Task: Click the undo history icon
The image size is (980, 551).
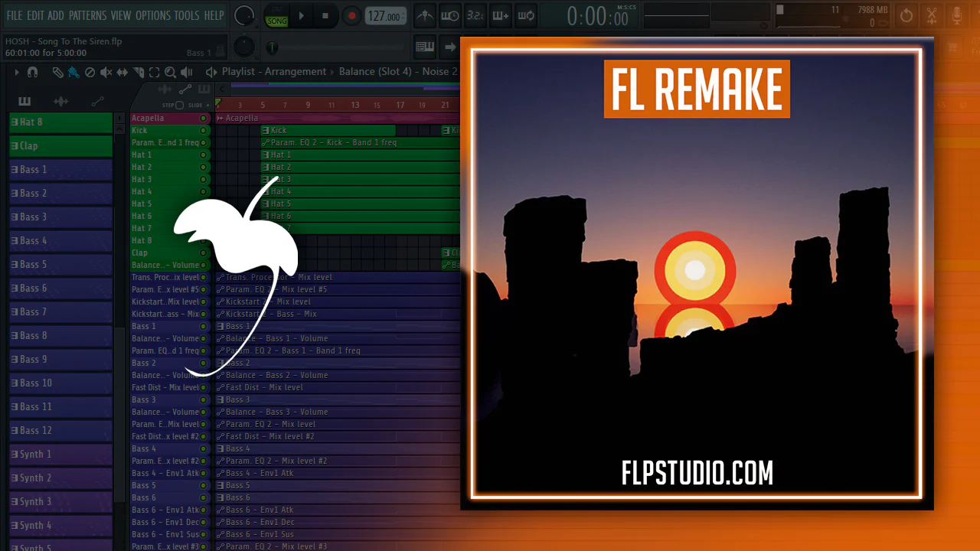Action: pos(906,15)
